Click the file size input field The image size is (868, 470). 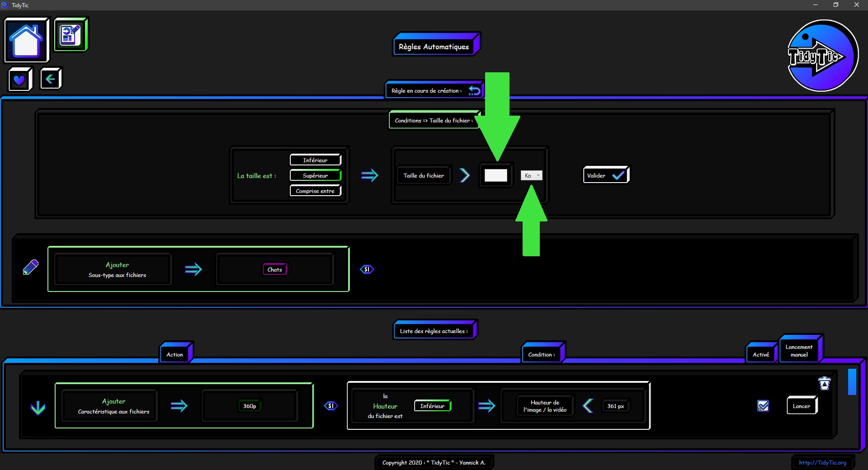(496, 175)
